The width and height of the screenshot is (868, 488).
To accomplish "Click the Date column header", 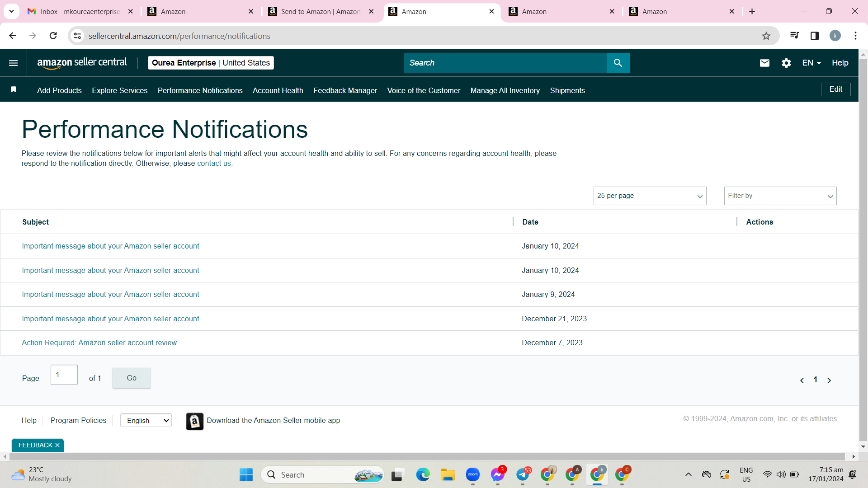I will 530,222.
